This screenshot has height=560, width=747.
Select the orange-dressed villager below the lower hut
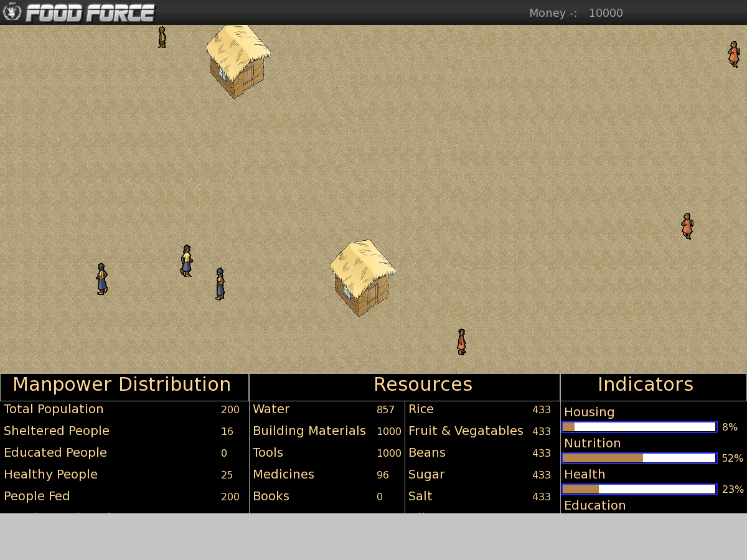pos(461,342)
